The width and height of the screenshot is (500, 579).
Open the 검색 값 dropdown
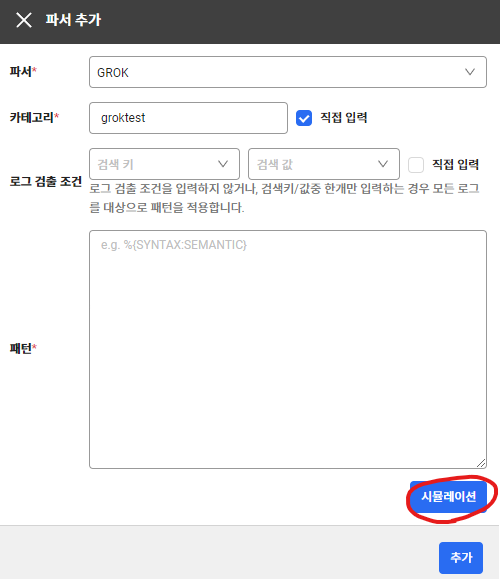(x=324, y=164)
